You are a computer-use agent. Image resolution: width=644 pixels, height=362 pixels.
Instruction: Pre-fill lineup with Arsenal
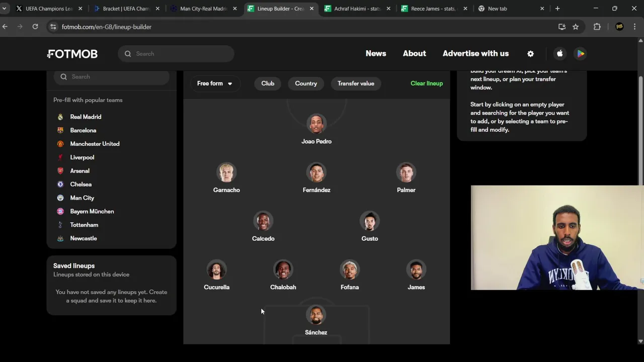(80, 171)
